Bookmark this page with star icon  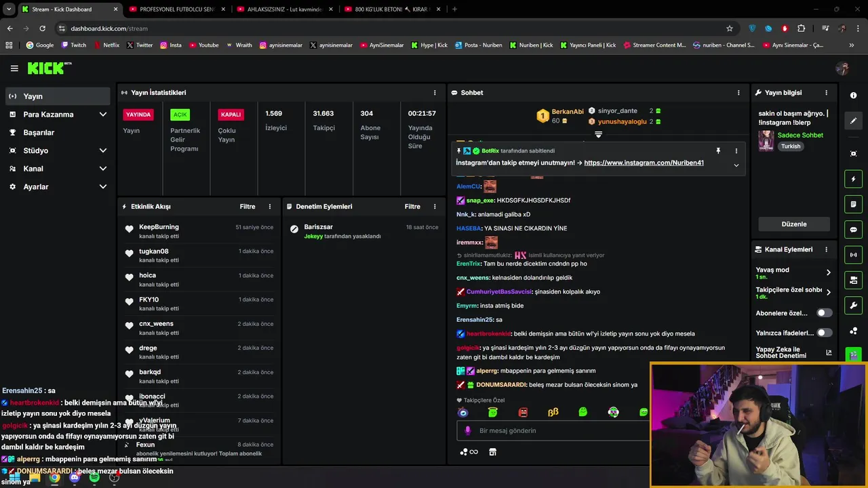tap(730, 28)
